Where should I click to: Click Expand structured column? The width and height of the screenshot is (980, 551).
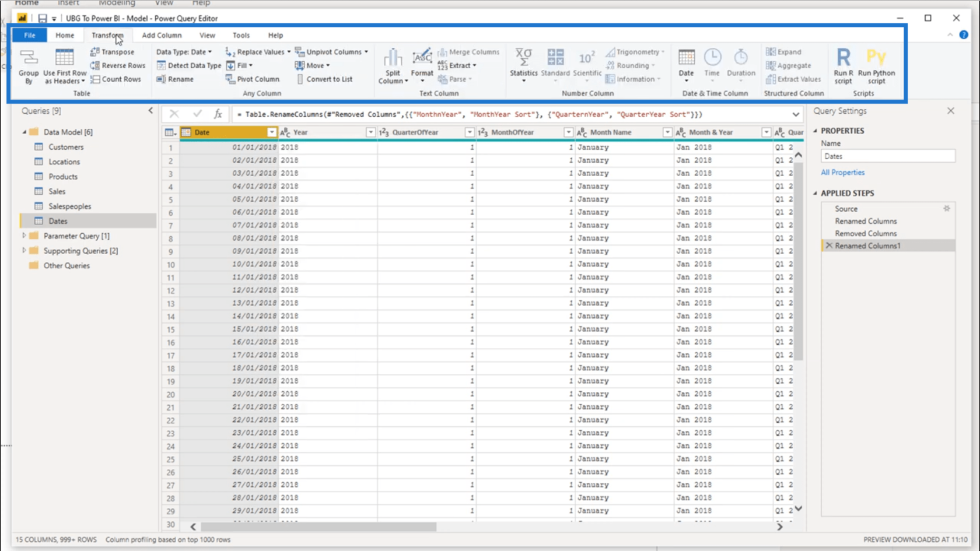(x=783, y=52)
